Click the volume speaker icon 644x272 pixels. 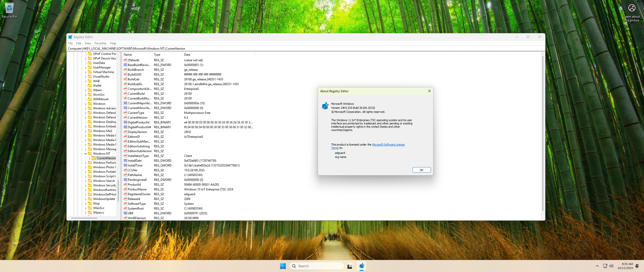tap(611, 266)
